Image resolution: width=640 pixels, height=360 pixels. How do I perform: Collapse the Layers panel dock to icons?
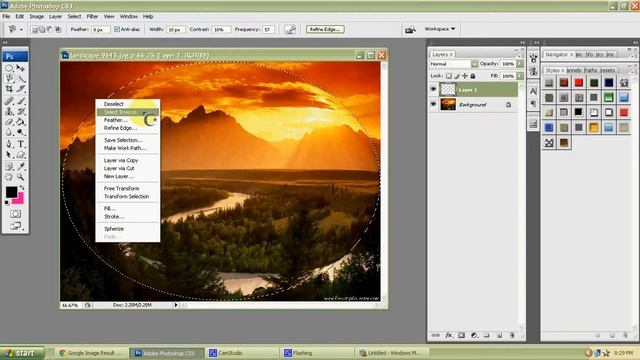(522, 42)
